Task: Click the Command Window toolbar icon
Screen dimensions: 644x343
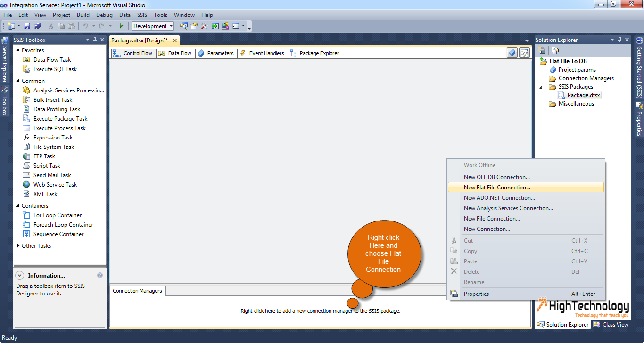Action: (x=236, y=26)
